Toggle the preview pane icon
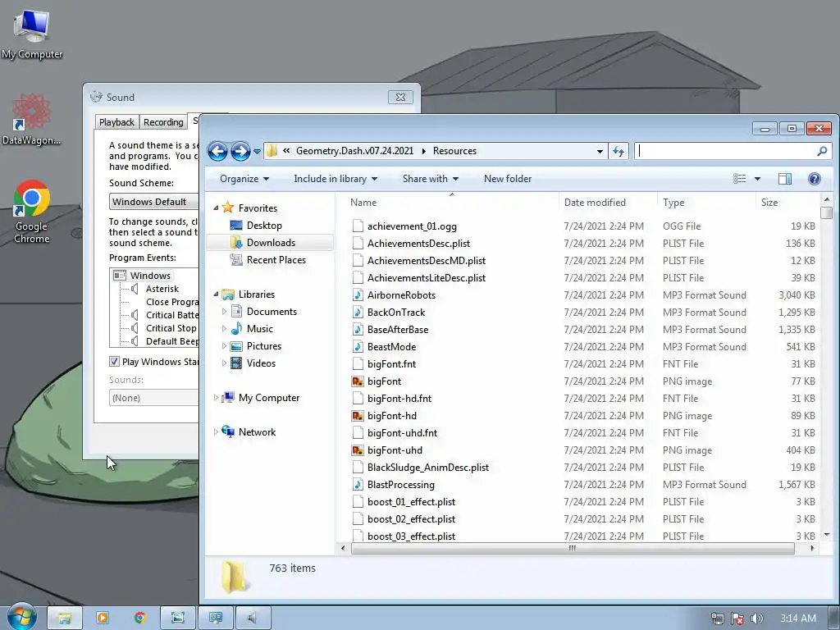Viewport: 840px width, 630px height. click(785, 179)
